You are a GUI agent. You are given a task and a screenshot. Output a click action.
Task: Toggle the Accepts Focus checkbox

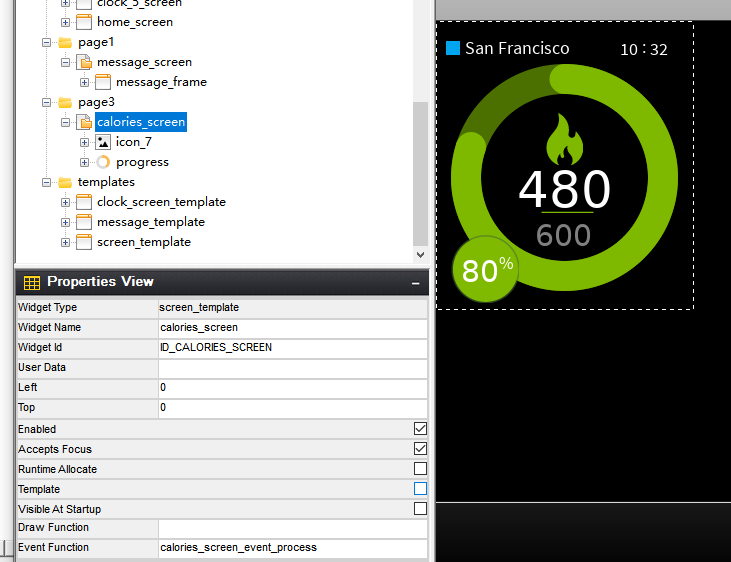[420, 449]
